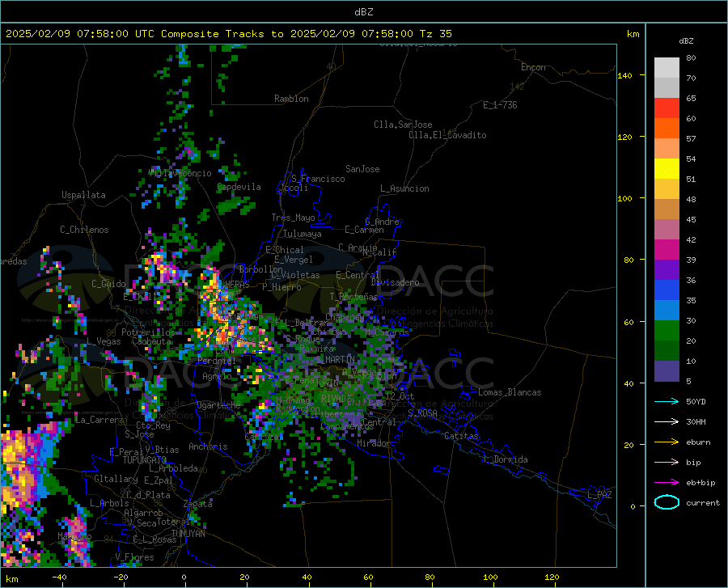Pick the purple 36–39 dBZ legend swatch
The height and width of the screenshot is (588, 728).
point(667,270)
